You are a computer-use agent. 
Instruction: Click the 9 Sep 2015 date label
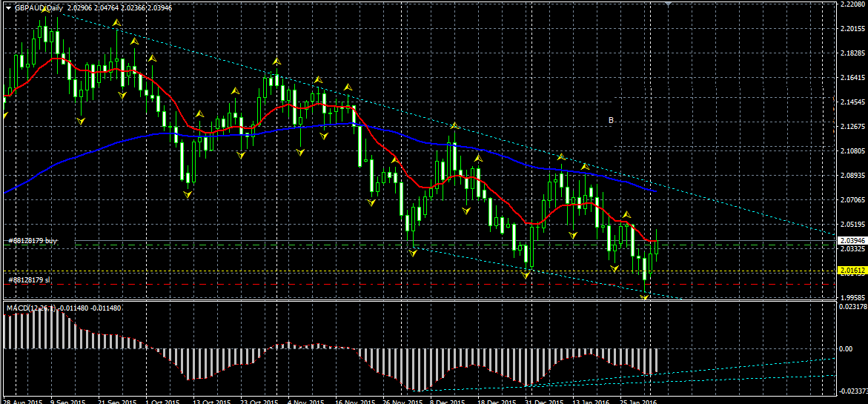[67, 400]
